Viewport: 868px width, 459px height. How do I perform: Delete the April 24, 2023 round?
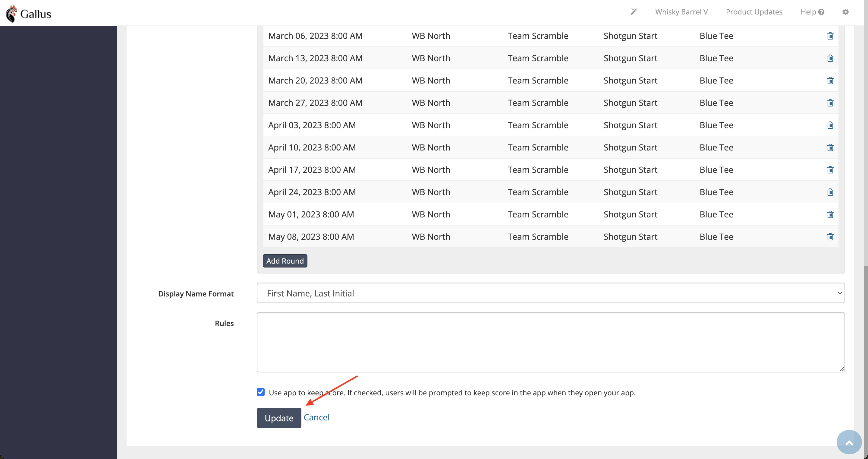coord(830,192)
